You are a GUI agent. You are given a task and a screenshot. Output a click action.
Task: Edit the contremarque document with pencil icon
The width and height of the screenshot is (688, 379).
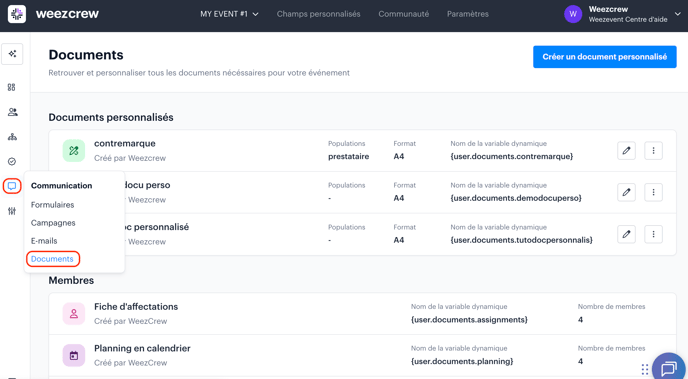(x=626, y=150)
